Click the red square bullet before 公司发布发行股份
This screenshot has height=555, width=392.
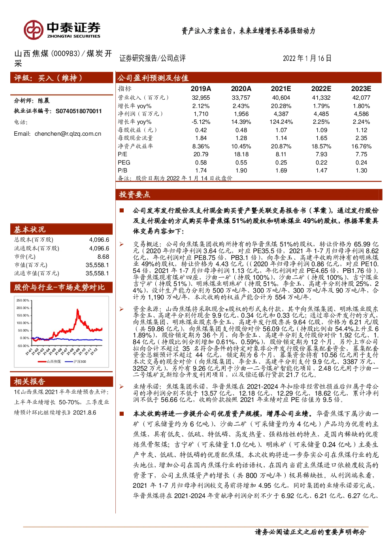122,210
